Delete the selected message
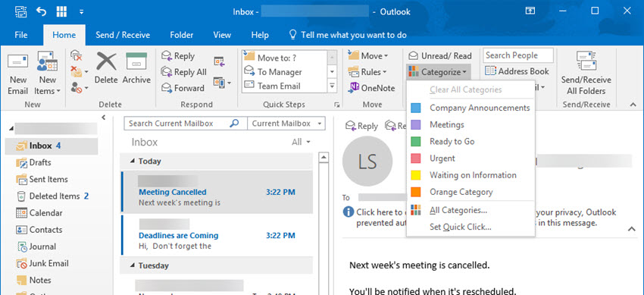644x295 pixels. tap(106, 67)
